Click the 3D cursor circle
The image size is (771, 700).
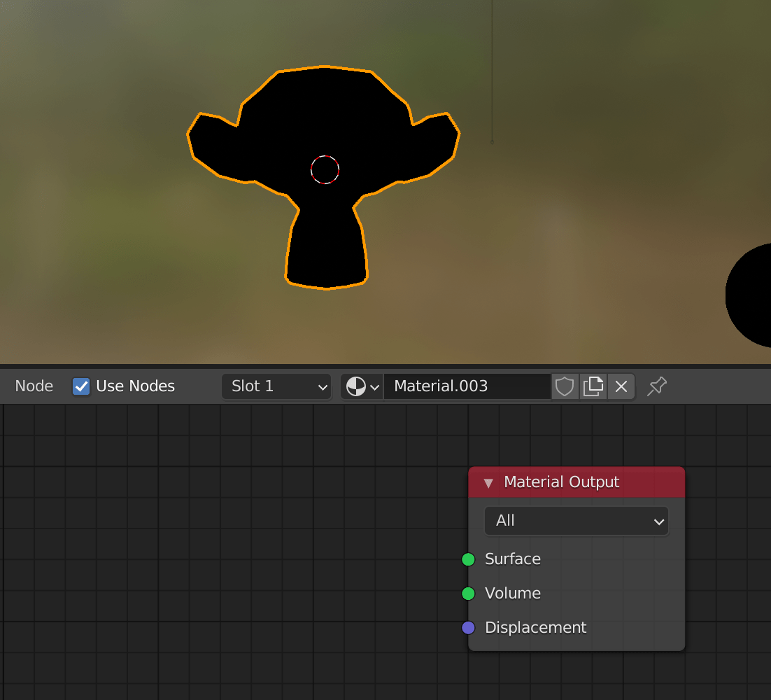pos(325,169)
